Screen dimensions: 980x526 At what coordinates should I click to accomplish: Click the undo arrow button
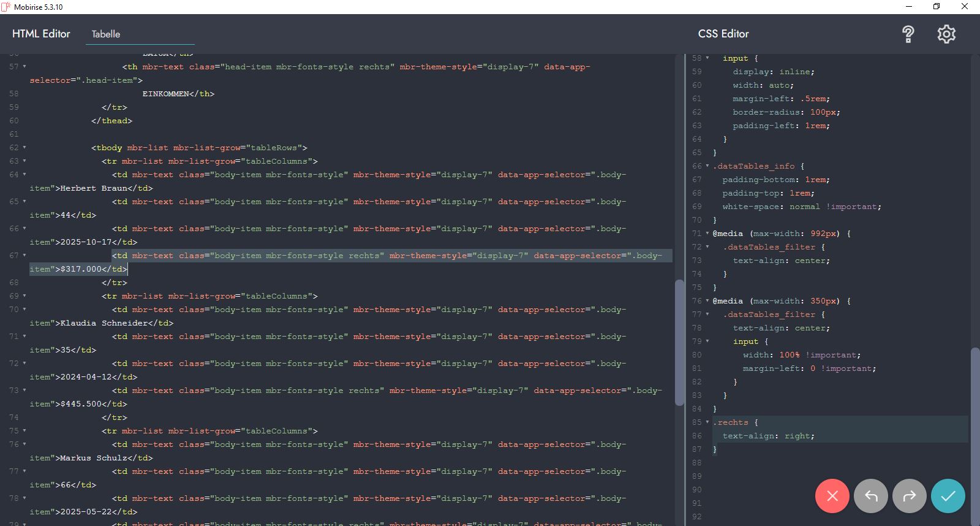(x=871, y=496)
